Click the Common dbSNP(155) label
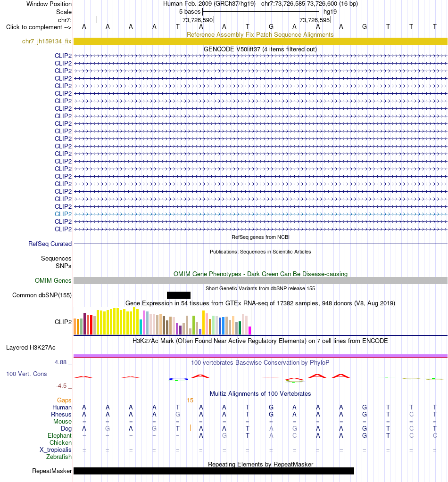 (42, 295)
